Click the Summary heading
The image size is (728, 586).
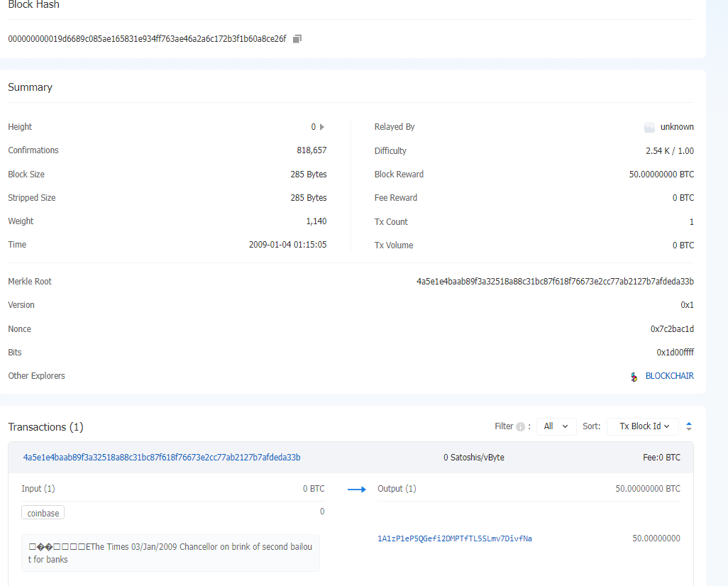pyautogui.click(x=31, y=87)
